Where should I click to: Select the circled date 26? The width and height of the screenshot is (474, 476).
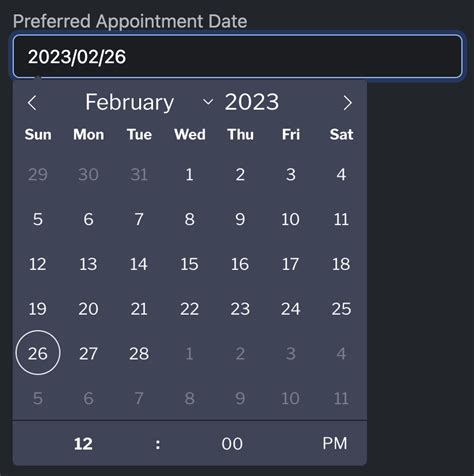38,353
